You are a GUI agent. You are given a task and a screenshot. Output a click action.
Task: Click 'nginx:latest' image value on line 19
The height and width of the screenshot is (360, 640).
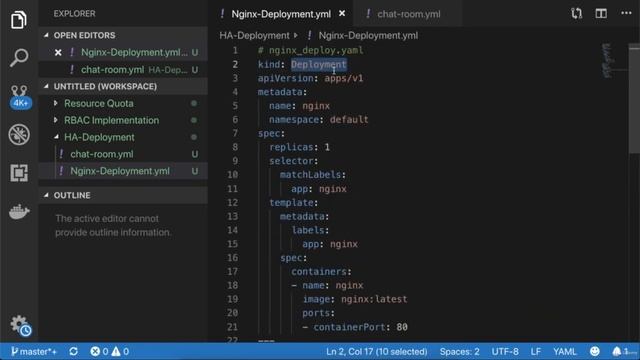(374, 299)
